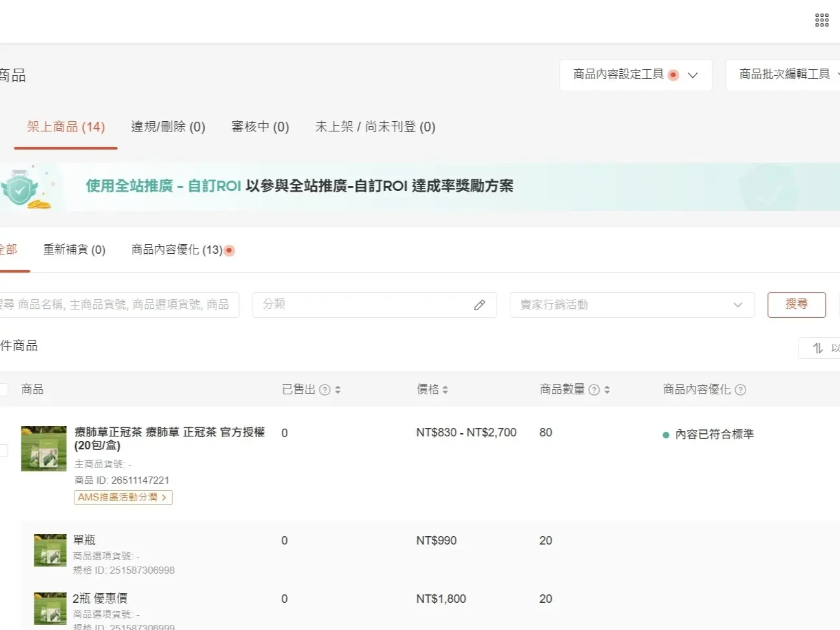
Task: Sort by 價格 column arrows
Action: (x=446, y=390)
